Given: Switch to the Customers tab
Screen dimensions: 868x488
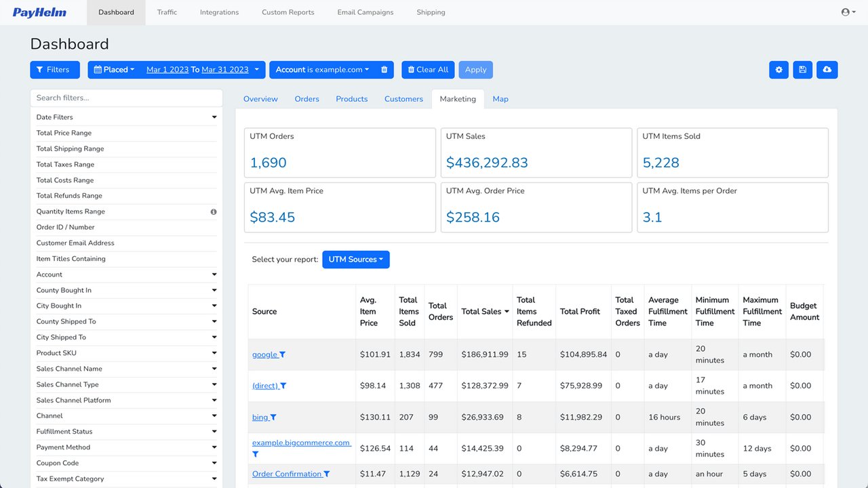Looking at the screenshot, I should click(x=403, y=99).
